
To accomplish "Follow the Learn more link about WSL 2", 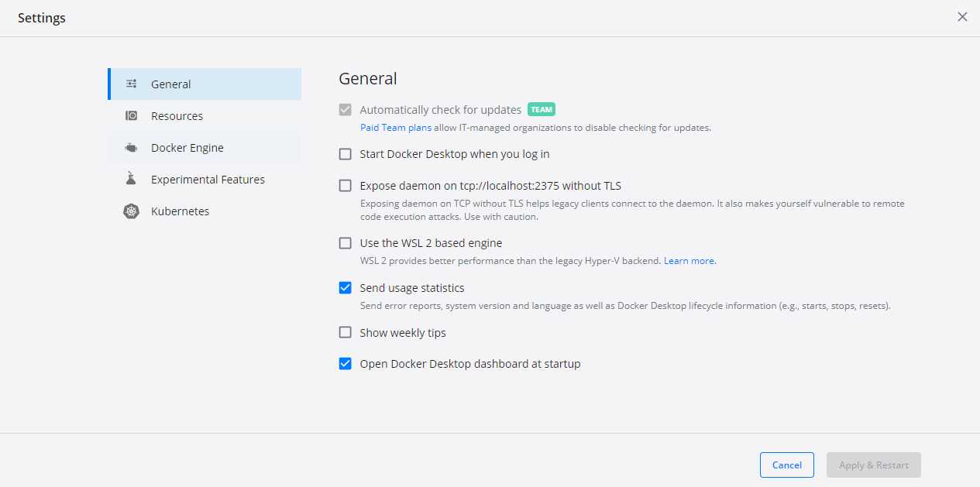I will point(689,261).
